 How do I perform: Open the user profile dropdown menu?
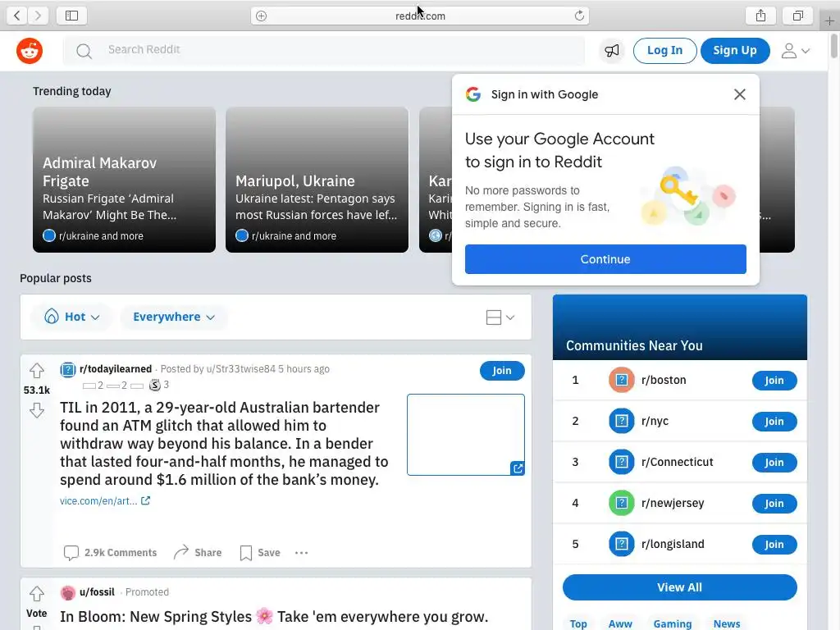coord(795,51)
